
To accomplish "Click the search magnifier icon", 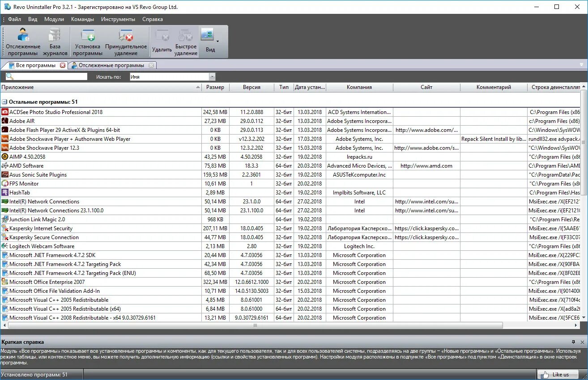I will coord(9,76).
